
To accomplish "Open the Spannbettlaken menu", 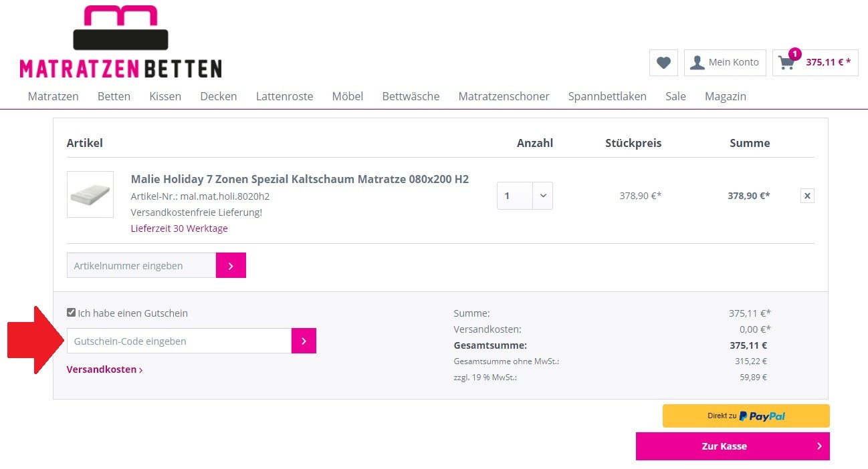I will coord(607,96).
